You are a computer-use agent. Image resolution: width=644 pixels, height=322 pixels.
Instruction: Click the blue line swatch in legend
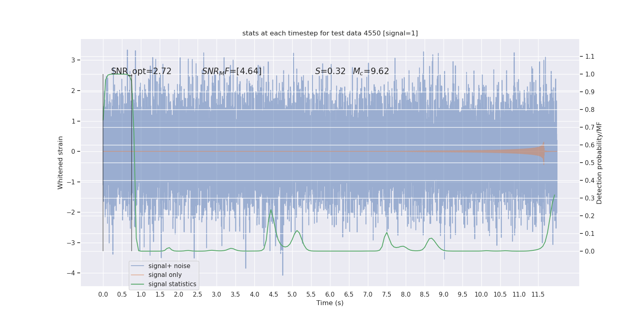tap(138, 266)
